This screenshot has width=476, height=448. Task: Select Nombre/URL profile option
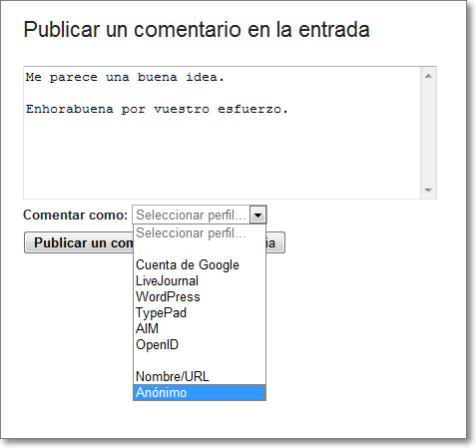[200, 376]
